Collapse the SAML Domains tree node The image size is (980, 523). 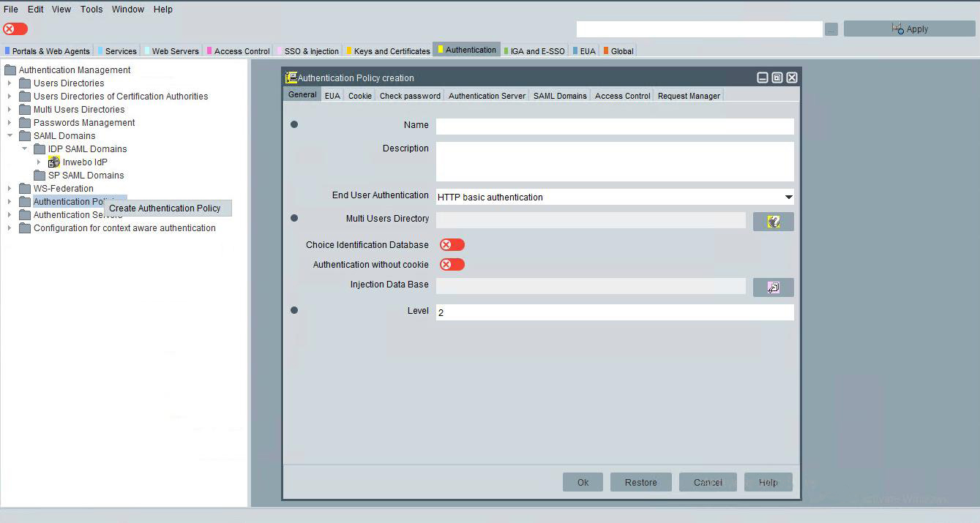[x=10, y=136]
